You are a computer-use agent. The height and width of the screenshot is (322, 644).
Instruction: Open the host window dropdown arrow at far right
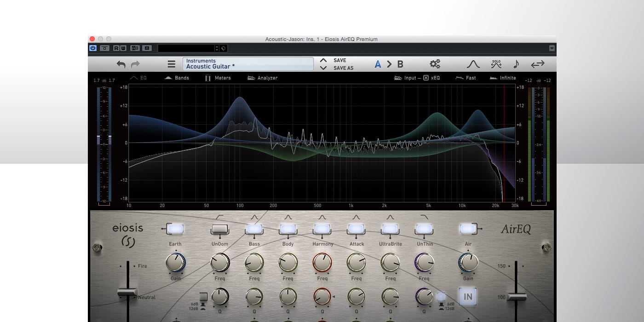552,48
